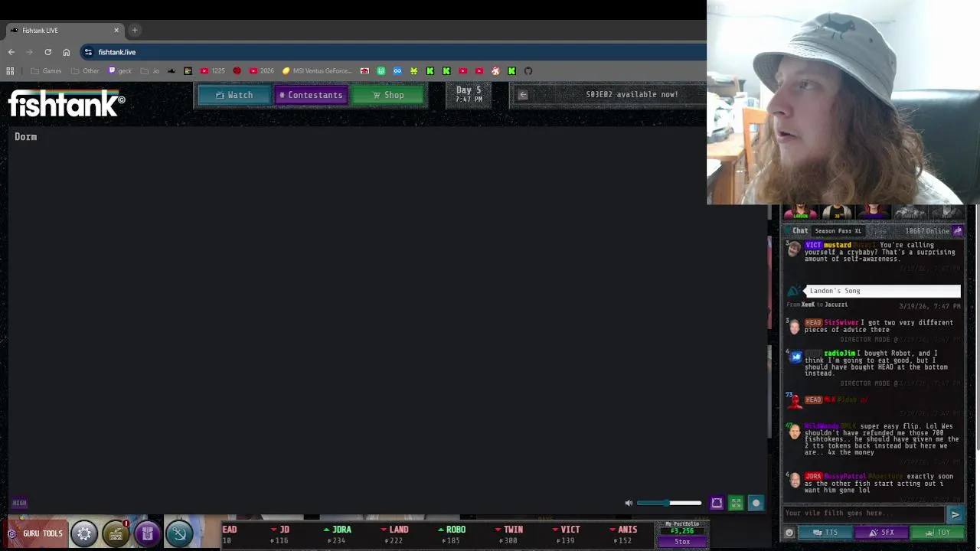
Task: Open the emoji picker icon
Action: (x=789, y=533)
